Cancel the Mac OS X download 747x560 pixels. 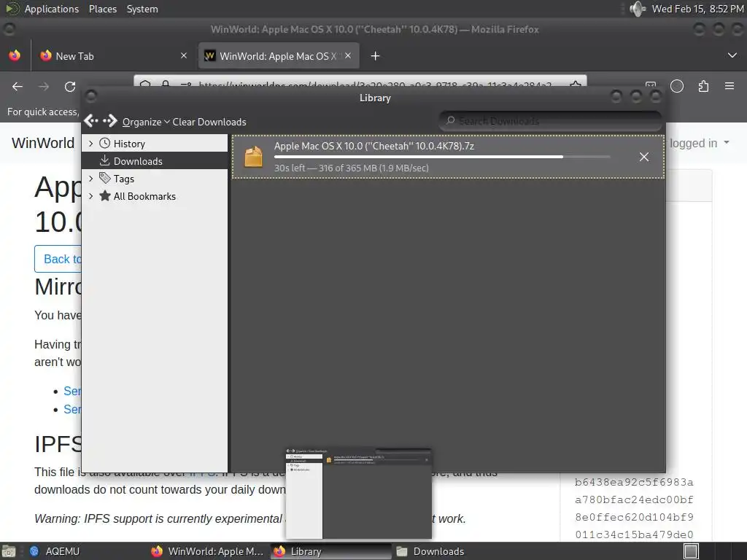point(643,157)
